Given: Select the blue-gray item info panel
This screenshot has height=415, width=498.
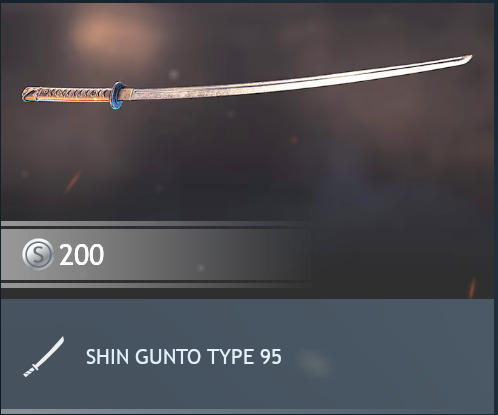Looking at the screenshot, I should coord(247,354).
